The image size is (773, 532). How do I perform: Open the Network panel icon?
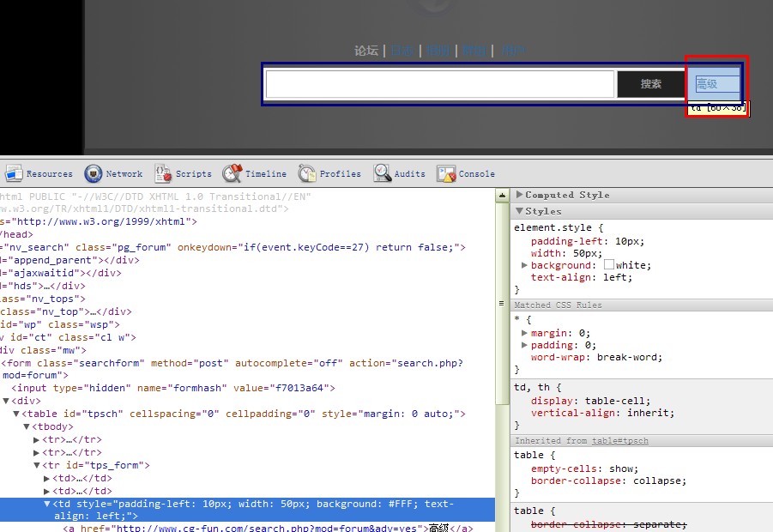click(x=94, y=173)
